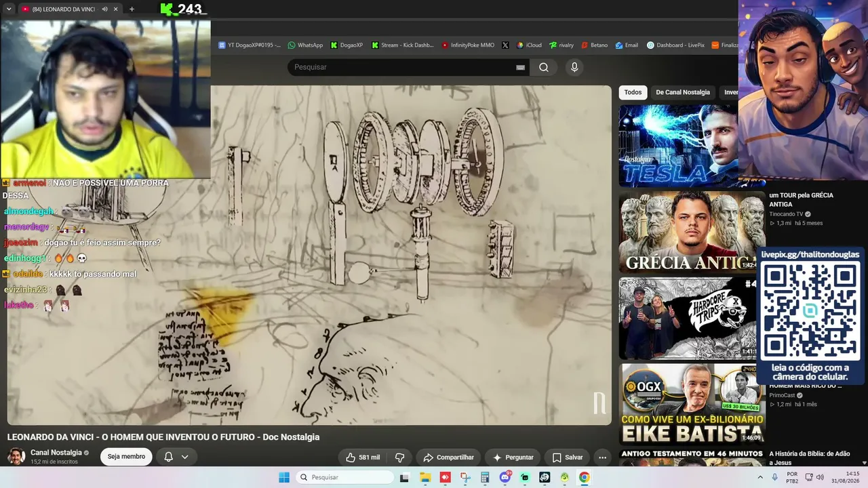This screenshot has width=868, height=488.
Task: Click the microphone icon in the system tray
Action: tap(775, 477)
